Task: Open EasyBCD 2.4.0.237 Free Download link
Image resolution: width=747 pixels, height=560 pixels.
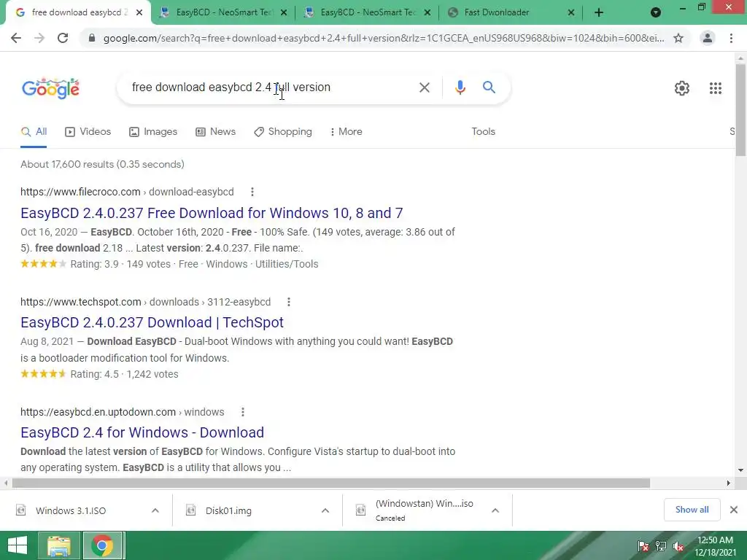Action: tap(212, 213)
